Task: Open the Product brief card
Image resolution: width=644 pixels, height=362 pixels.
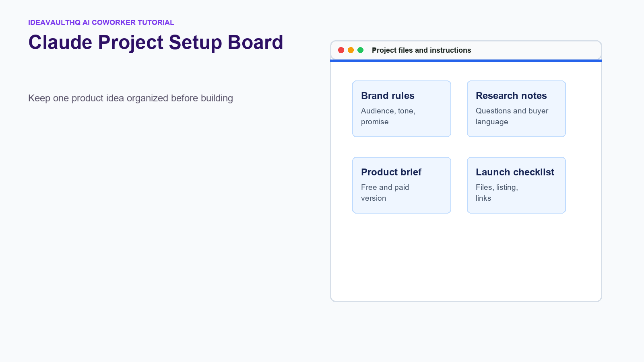Action: coord(402,185)
